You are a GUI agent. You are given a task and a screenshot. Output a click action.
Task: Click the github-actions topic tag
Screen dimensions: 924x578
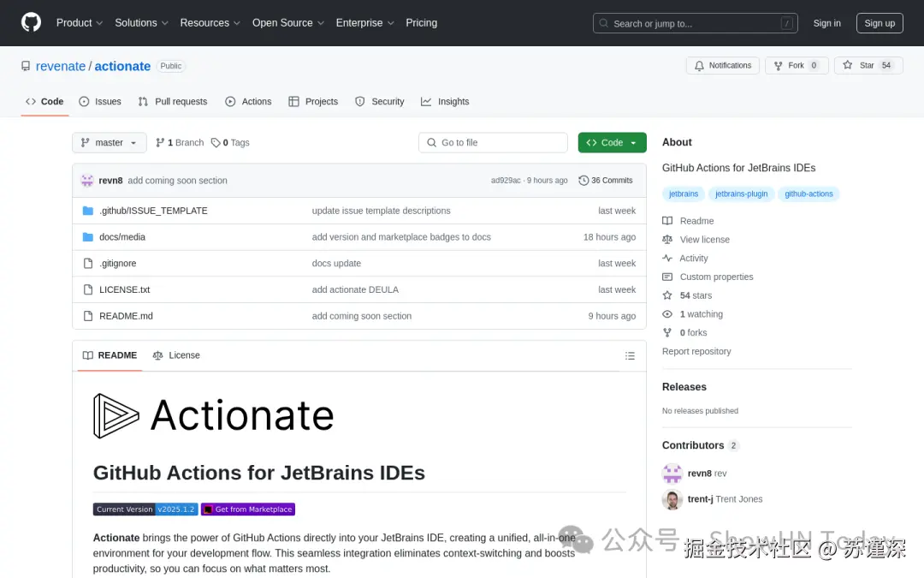tap(808, 194)
